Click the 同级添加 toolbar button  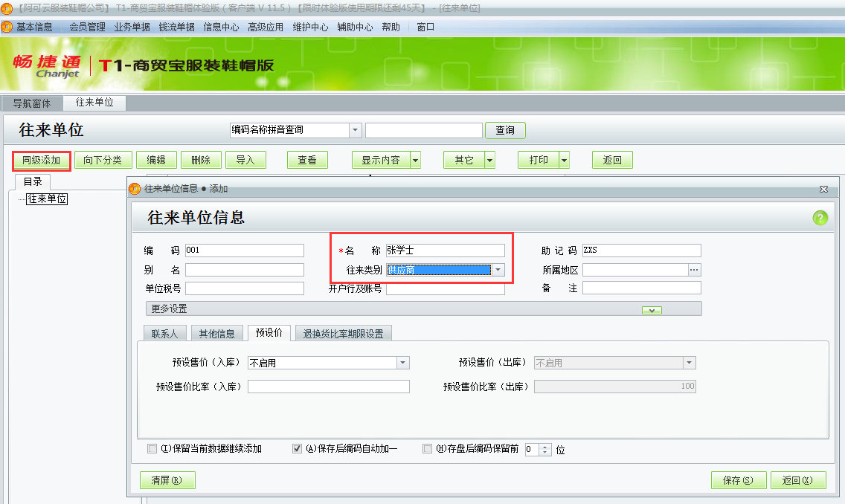[x=41, y=160]
